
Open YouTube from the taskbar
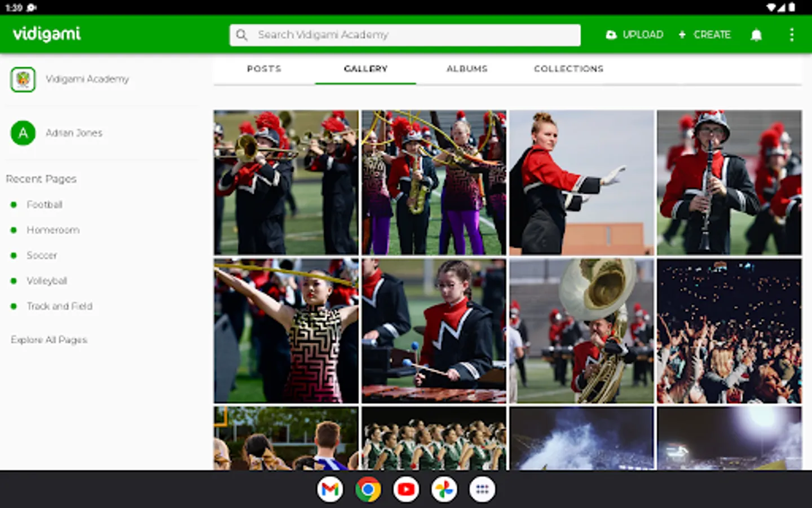(406, 489)
